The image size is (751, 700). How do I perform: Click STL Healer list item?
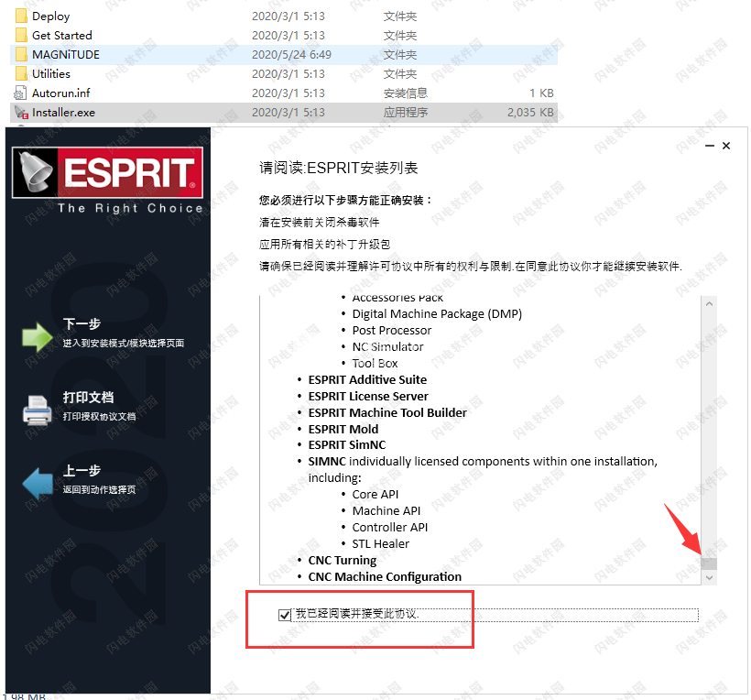pos(380,544)
